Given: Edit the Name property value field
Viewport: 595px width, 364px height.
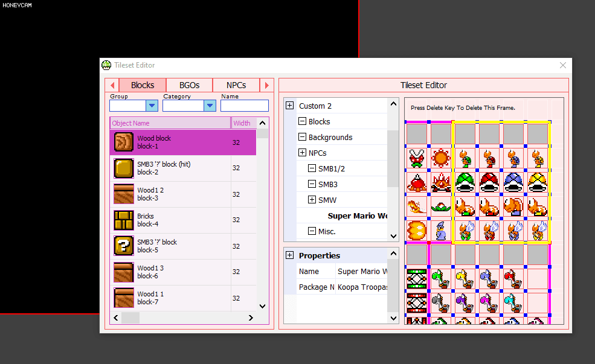Looking at the screenshot, I should [362, 271].
